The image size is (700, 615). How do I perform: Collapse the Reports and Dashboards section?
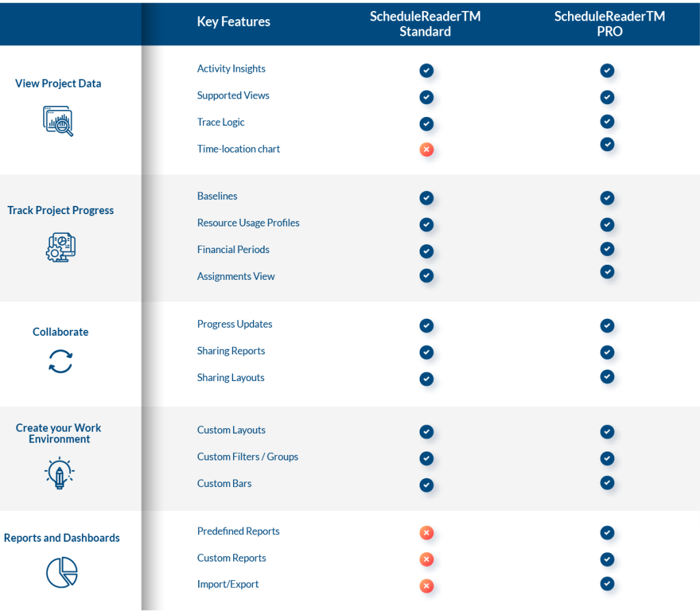tap(62, 538)
